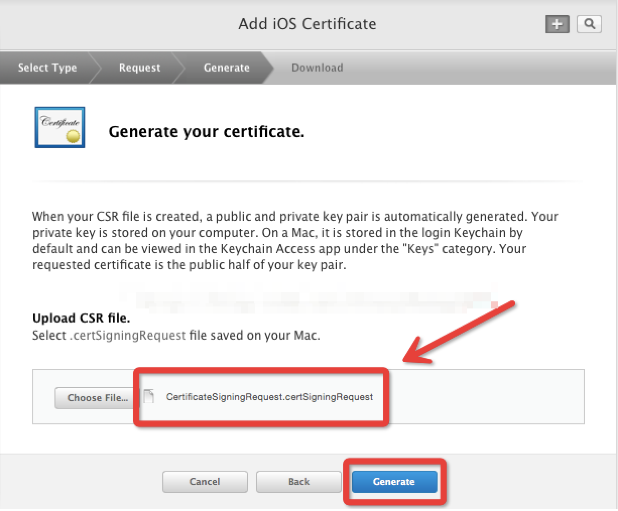
Task: Go to the Select Type step
Action: [x=47, y=68]
